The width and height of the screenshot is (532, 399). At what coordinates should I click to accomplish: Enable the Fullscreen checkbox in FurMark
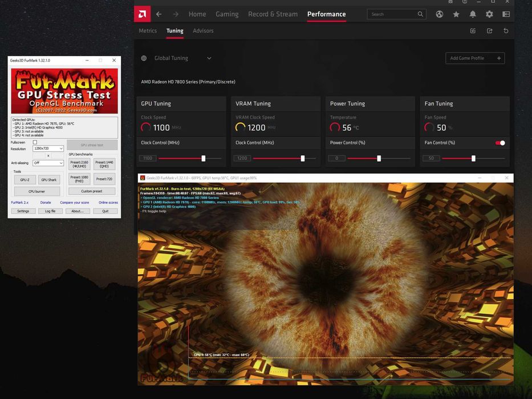coord(35,142)
